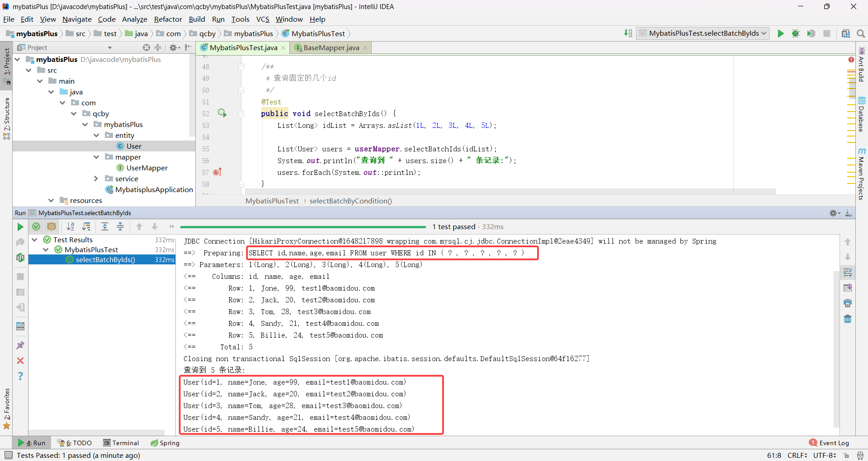Select UserMapper in project tree

click(147, 168)
